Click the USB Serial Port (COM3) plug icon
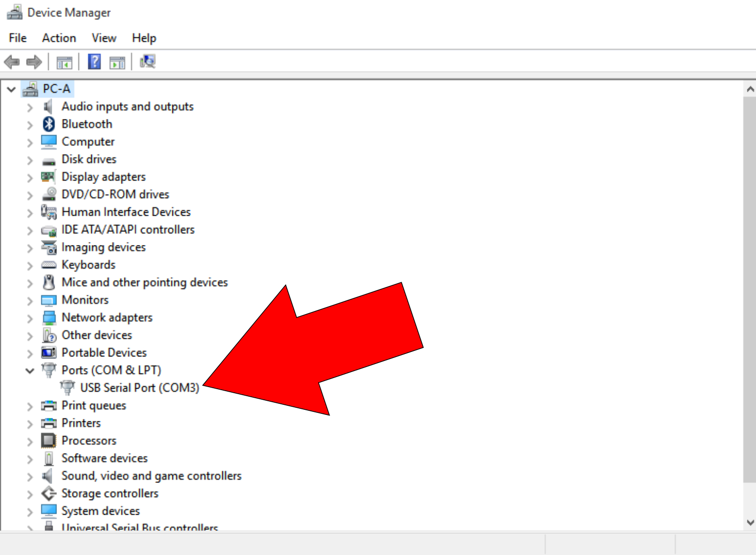 (x=67, y=388)
